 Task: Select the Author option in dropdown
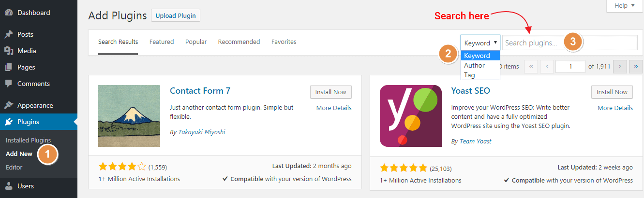pyautogui.click(x=474, y=65)
